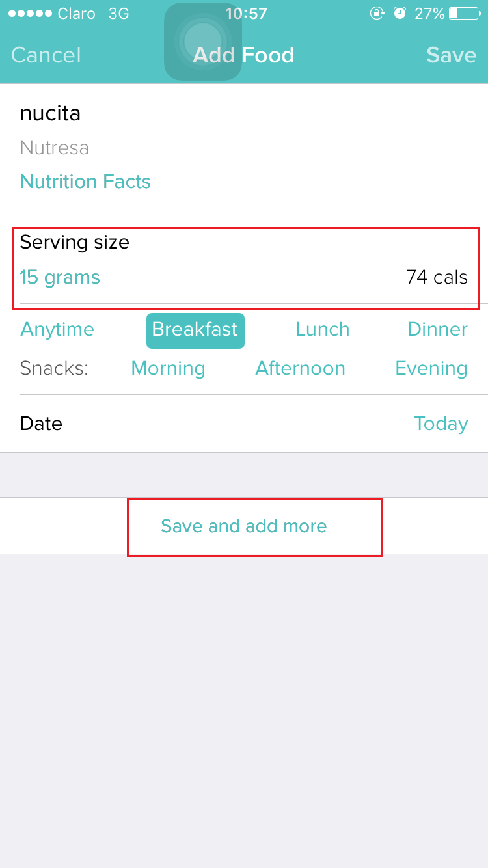The width and height of the screenshot is (488, 868).
Task: Tap the nucita food name
Action: coord(50,114)
